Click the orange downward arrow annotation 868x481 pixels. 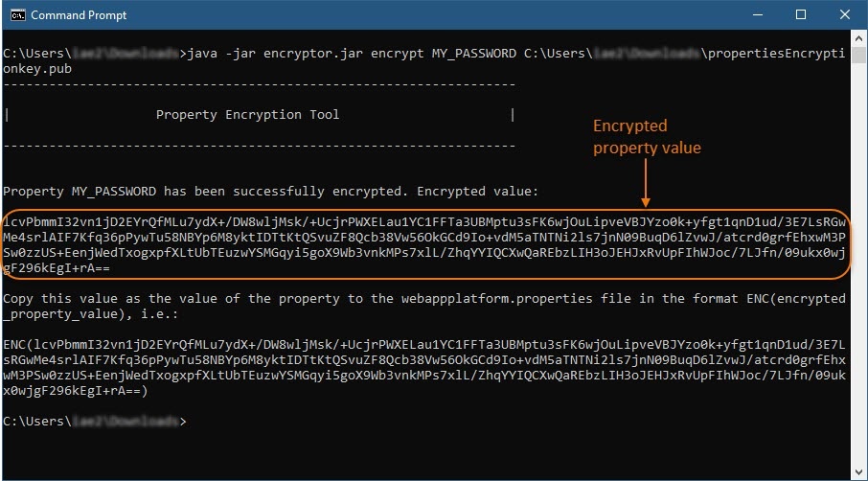(x=647, y=182)
